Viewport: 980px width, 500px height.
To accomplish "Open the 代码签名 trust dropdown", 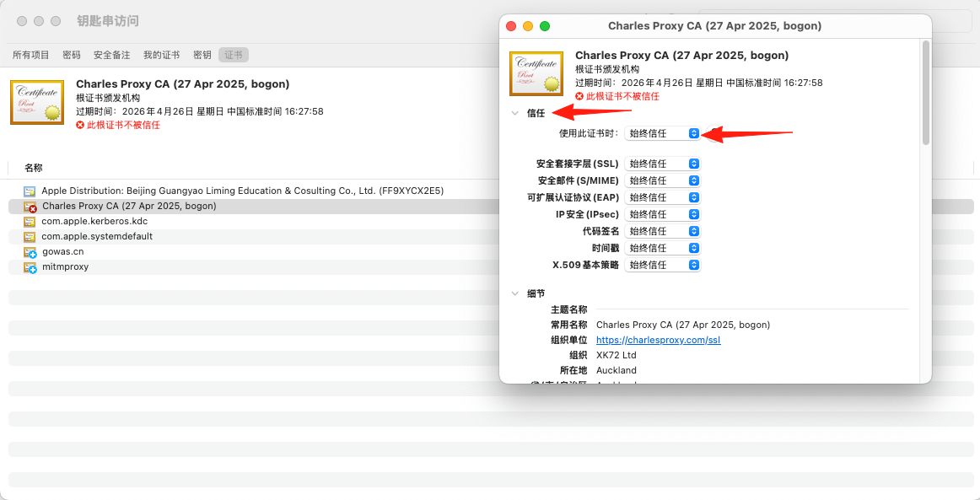I will click(x=664, y=231).
